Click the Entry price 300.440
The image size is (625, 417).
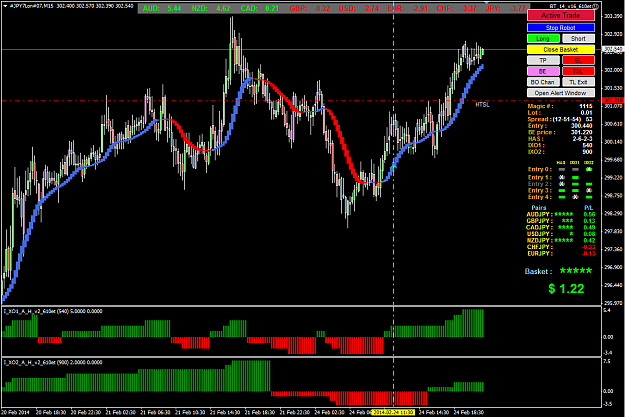582,126
